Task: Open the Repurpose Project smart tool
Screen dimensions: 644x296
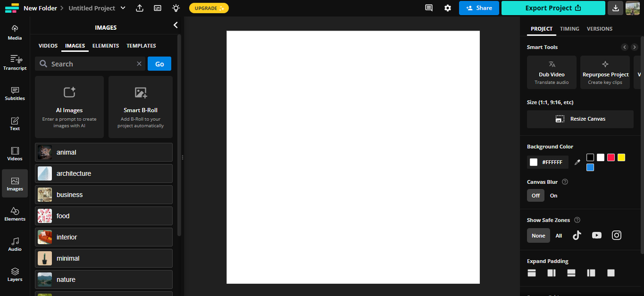Action: pyautogui.click(x=605, y=72)
